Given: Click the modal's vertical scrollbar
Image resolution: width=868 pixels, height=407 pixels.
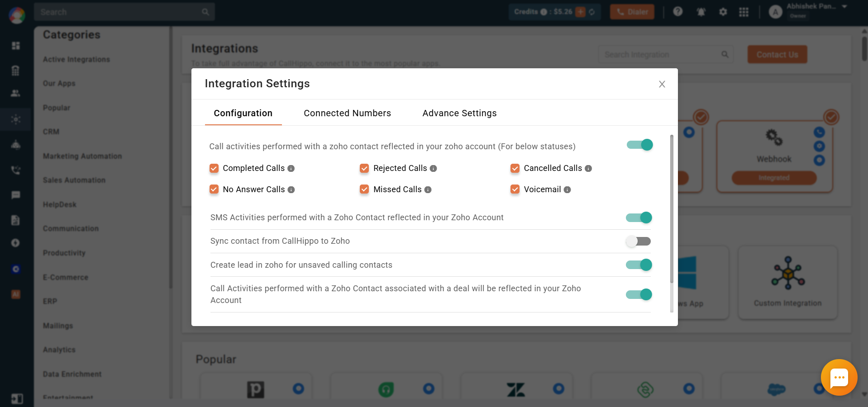Looking at the screenshot, I should [672, 209].
